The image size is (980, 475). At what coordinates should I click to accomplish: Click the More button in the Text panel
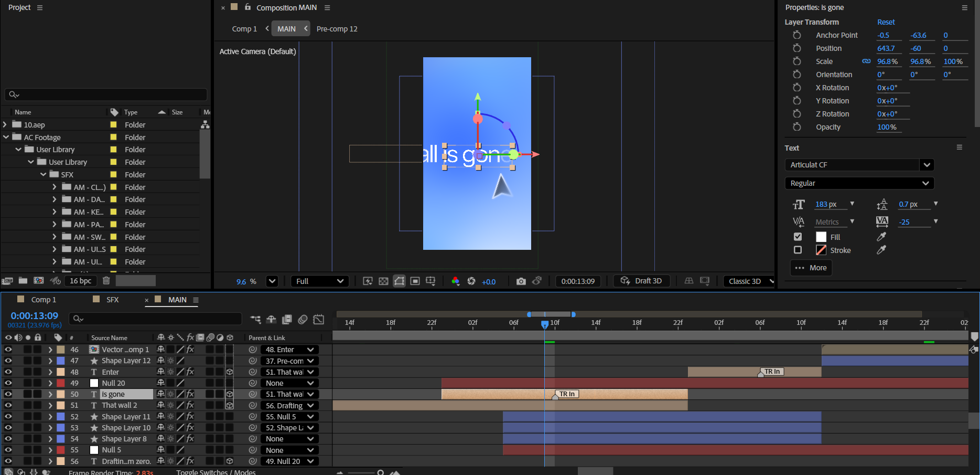[811, 268]
